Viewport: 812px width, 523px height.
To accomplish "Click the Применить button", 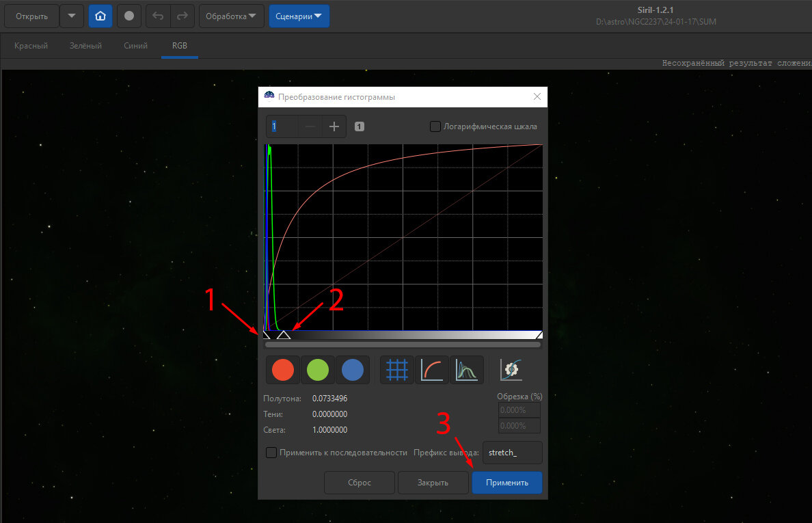I will pos(507,483).
